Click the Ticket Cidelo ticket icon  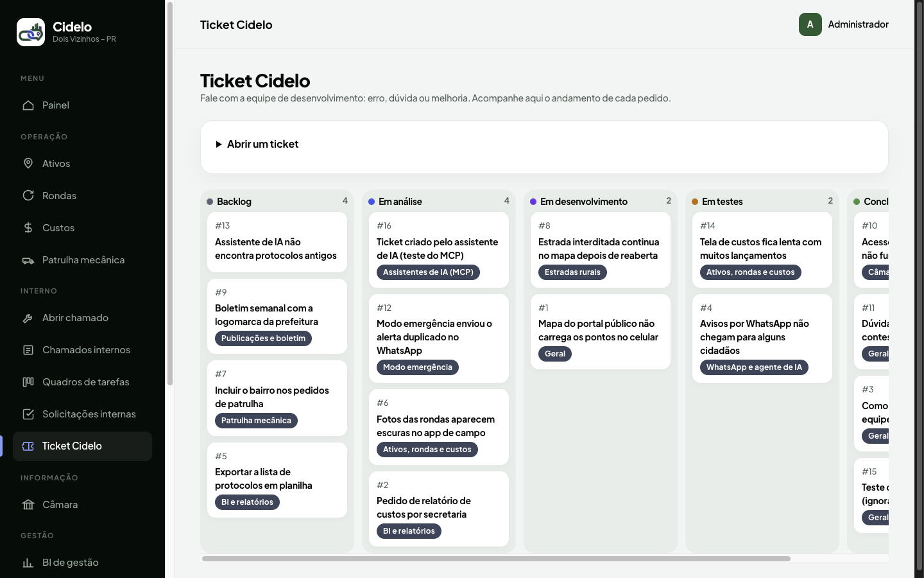coord(28,446)
